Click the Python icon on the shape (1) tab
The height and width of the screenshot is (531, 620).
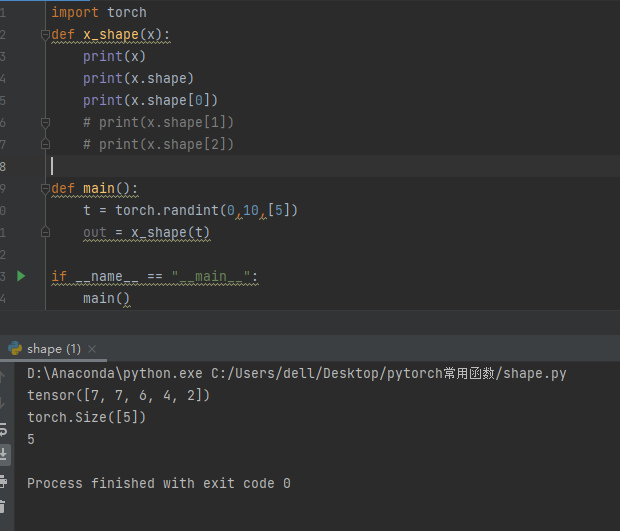click(x=15, y=348)
